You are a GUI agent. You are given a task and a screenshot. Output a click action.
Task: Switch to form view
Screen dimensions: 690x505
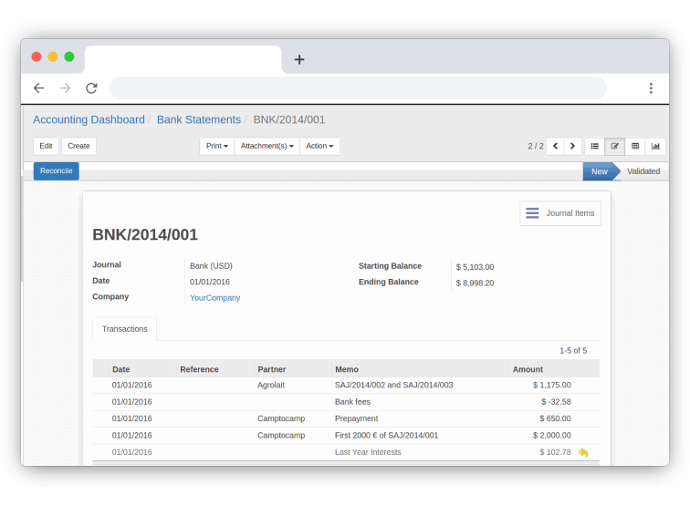tap(615, 146)
